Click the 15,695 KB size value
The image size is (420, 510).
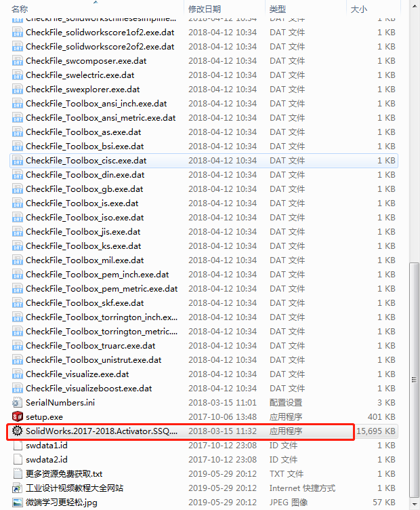(x=376, y=431)
